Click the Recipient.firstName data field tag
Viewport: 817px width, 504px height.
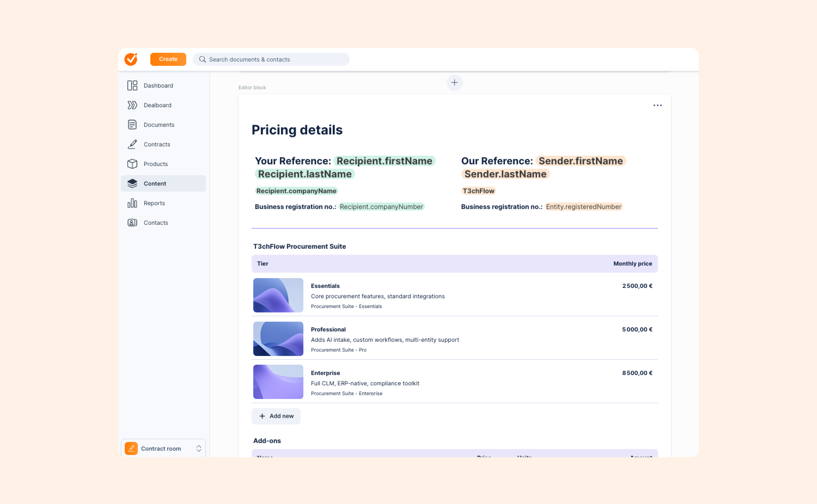(384, 161)
